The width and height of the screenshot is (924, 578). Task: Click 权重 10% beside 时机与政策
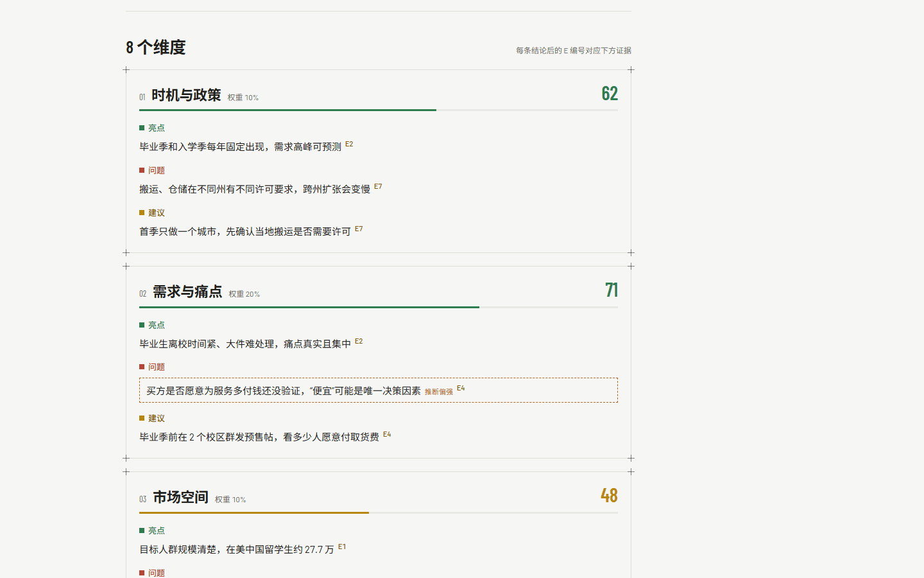click(243, 98)
